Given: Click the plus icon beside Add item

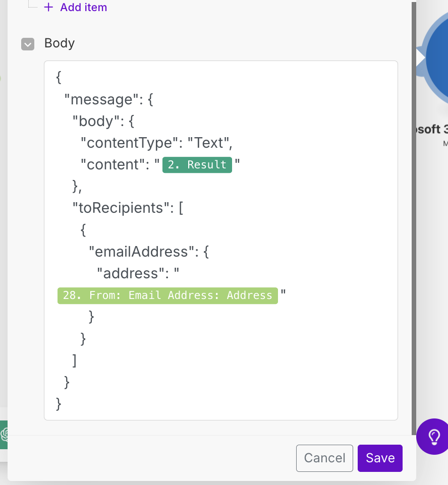Looking at the screenshot, I should tap(48, 8).
